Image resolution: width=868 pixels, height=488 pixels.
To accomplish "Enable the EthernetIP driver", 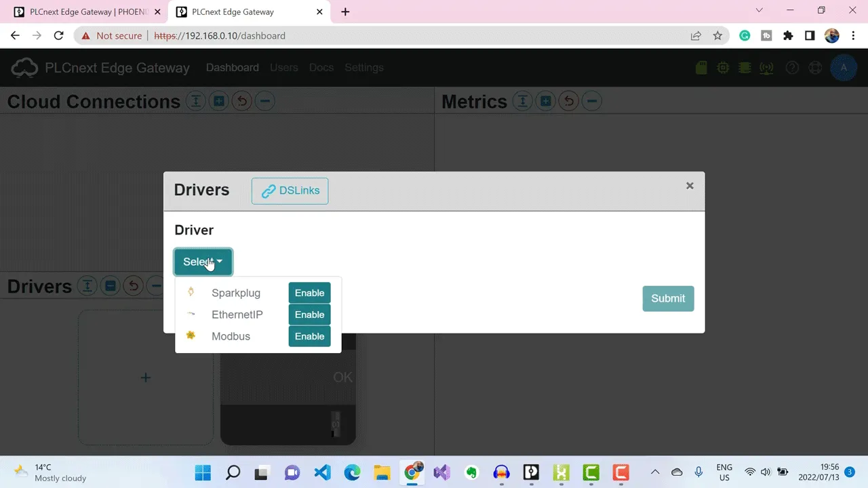I will tap(309, 314).
